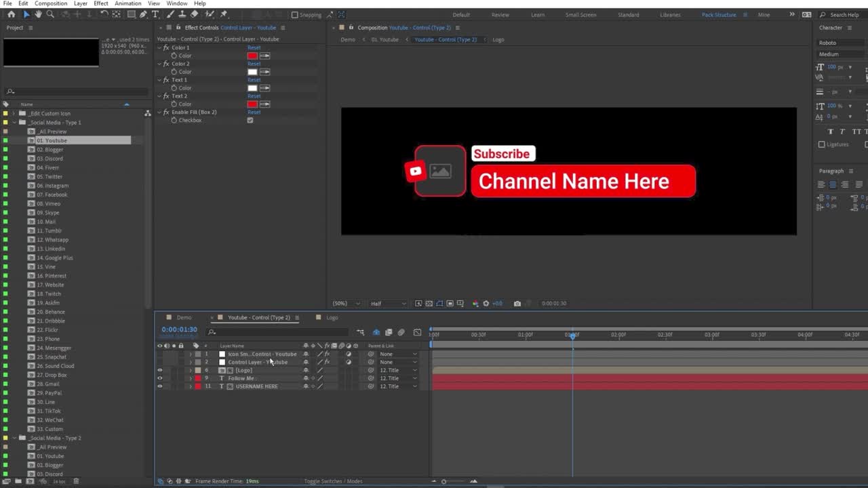Open the Composition menu
868x488 pixels.
point(52,3)
